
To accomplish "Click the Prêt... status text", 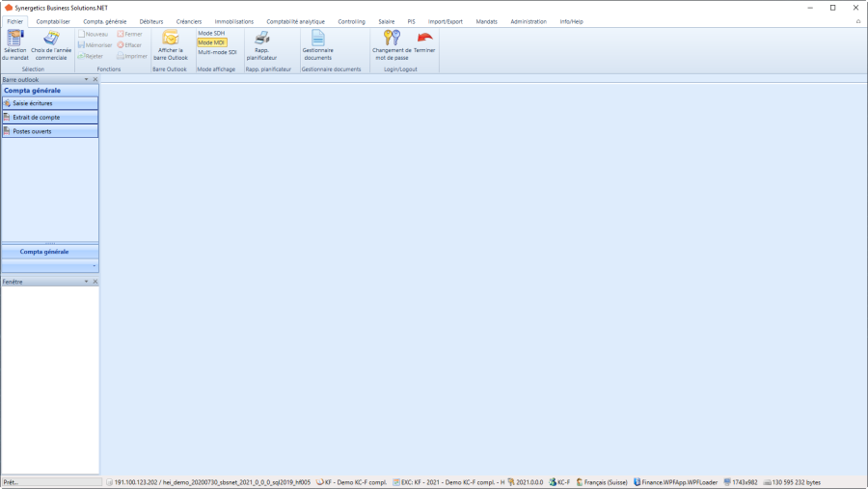I will click(11, 482).
